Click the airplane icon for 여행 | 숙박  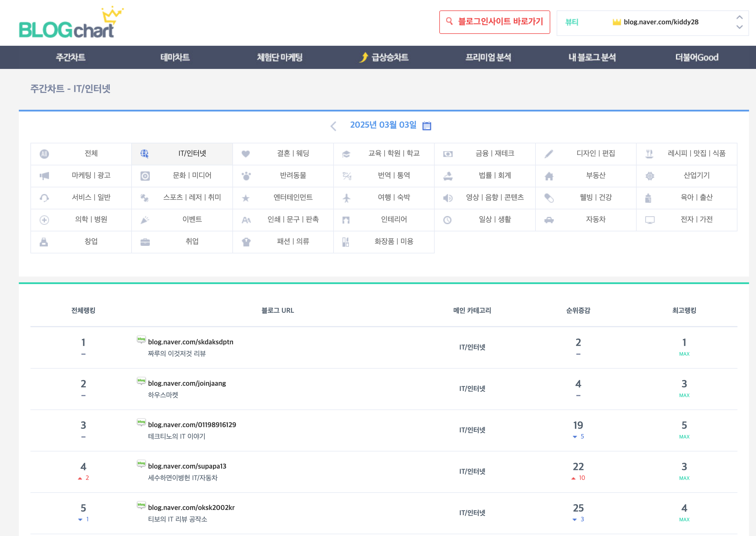click(x=347, y=198)
